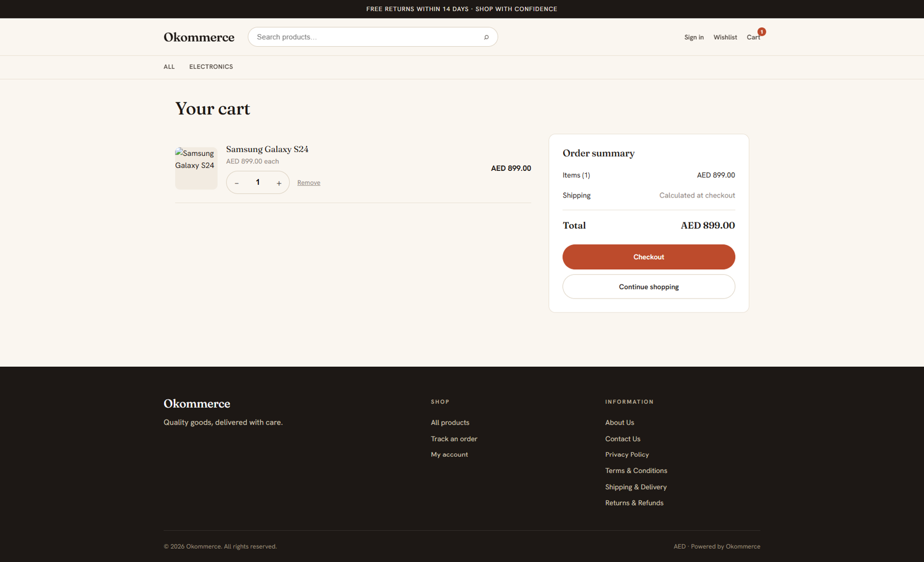
Task: Click the 'Order summary' heading
Action: coord(598,153)
